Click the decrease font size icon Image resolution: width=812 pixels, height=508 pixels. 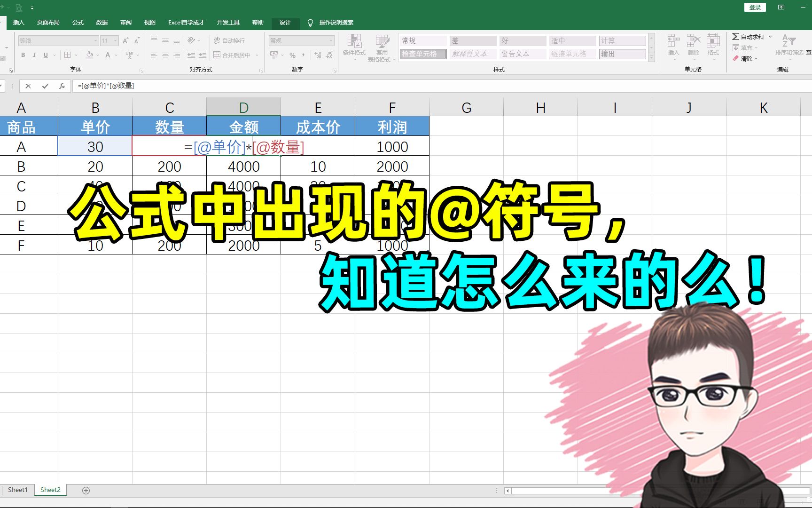[x=137, y=40]
